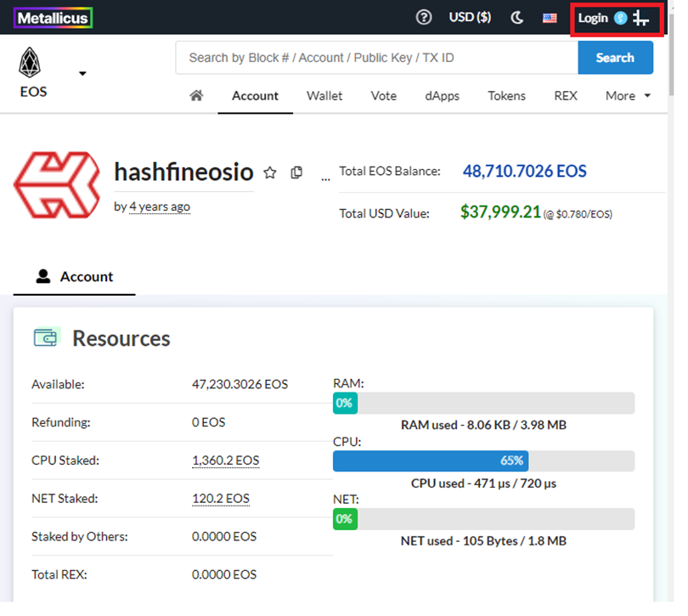Viewport: 688px width, 616px height.
Task: Select the Account tab with person icon
Action: pos(74,277)
